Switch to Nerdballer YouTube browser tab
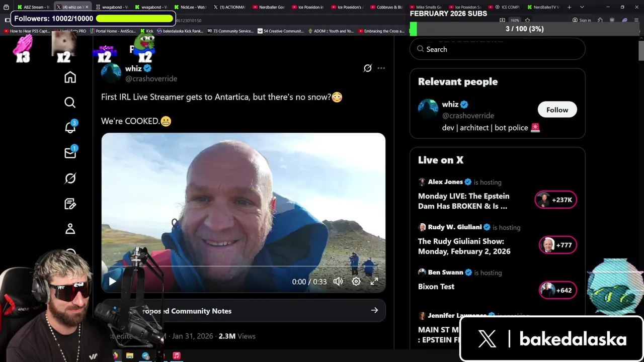 269,7
